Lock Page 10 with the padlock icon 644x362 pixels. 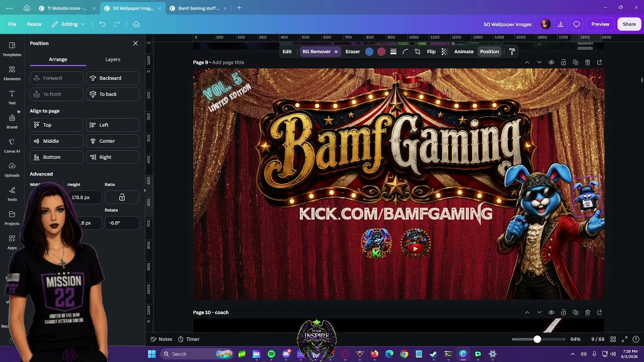(563, 312)
